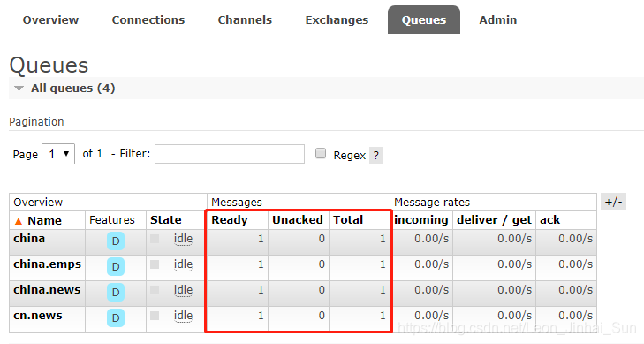Sort queues by Ready column
Viewport: 644px width, 344px height.
click(x=230, y=220)
